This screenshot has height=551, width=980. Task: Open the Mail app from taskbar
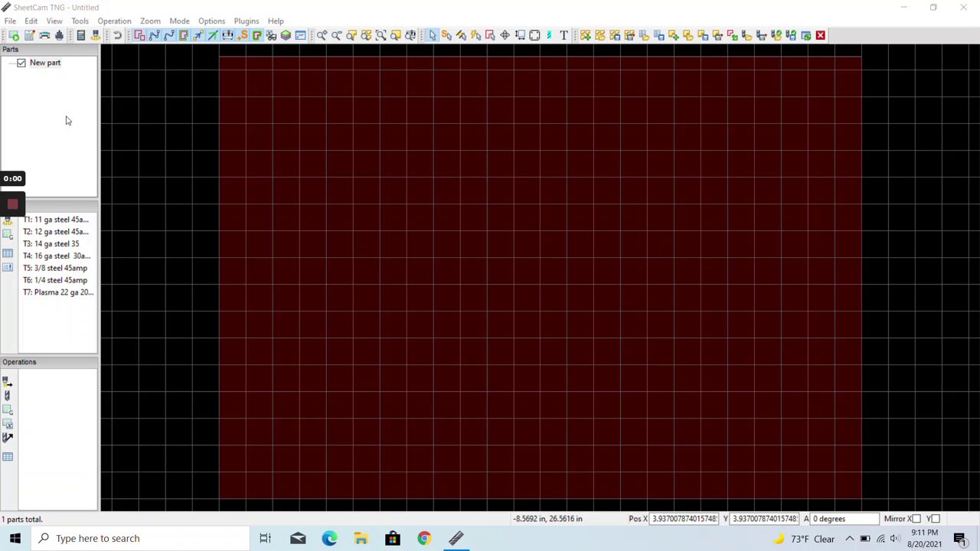(x=298, y=538)
